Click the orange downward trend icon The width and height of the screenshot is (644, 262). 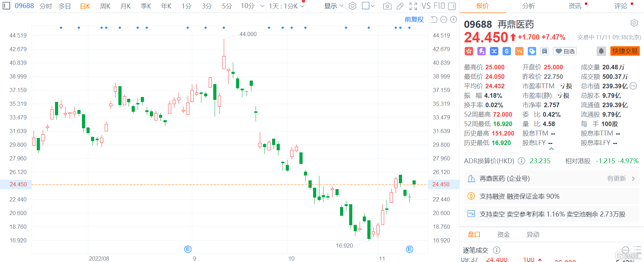[519, 51]
